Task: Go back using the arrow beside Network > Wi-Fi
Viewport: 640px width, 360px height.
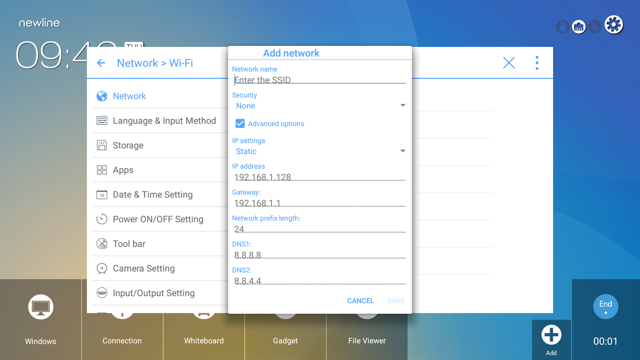Action: 101,63
